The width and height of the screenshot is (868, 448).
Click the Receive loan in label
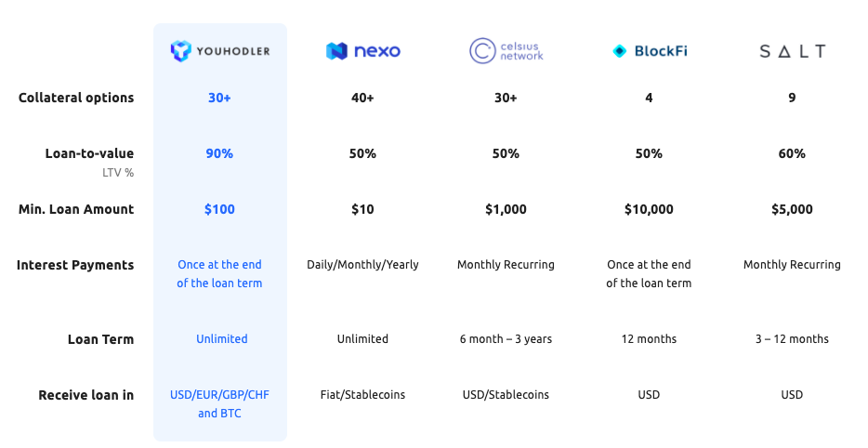coord(85,395)
